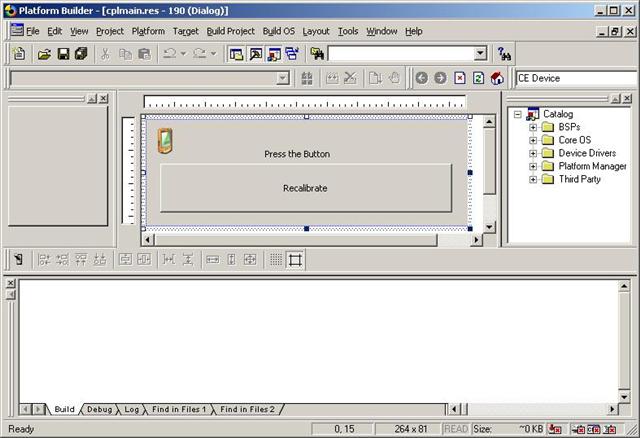Click the CE Device input field
Screen dimensions: 640x438
576,78
